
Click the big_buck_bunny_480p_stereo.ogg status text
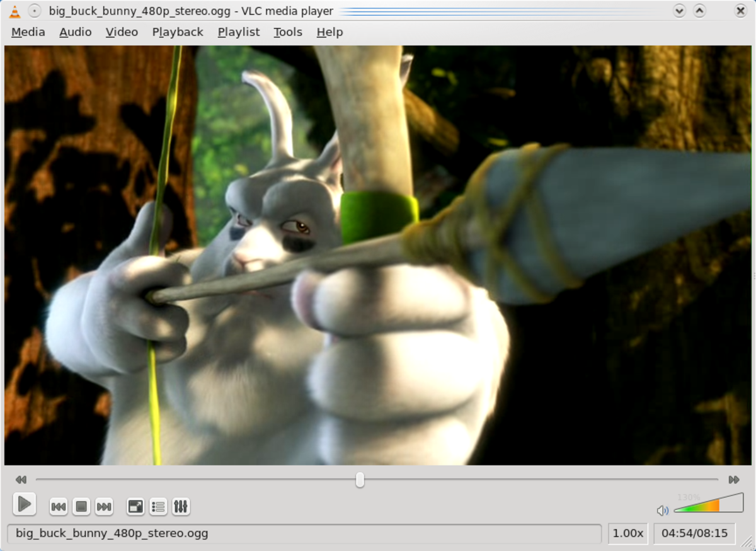tap(112, 533)
